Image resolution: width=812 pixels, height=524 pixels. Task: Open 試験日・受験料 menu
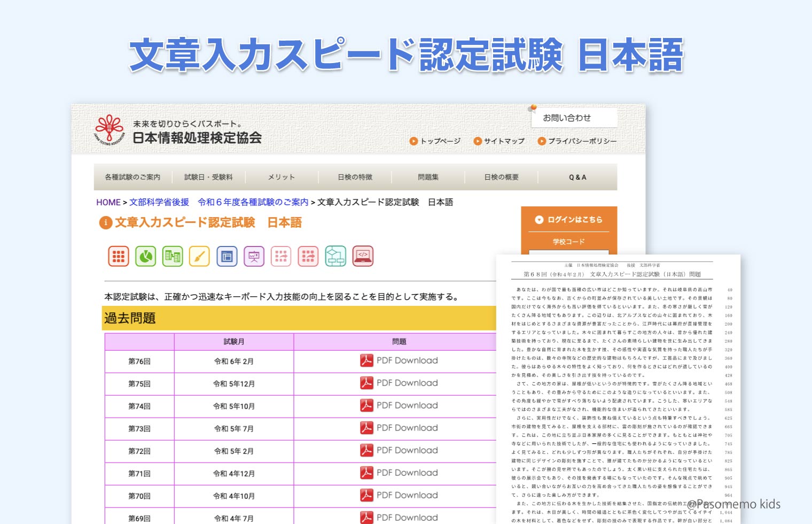pyautogui.click(x=208, y=177)
